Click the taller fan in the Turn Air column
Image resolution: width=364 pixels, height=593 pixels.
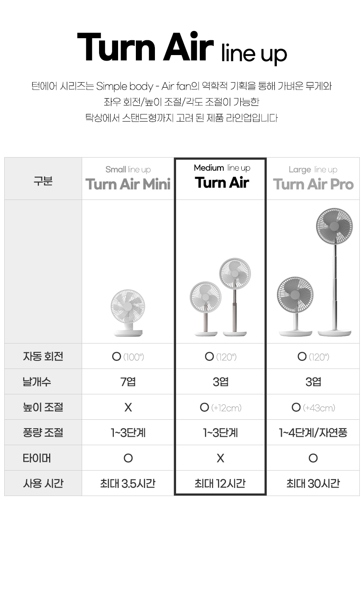pos(235,296)
